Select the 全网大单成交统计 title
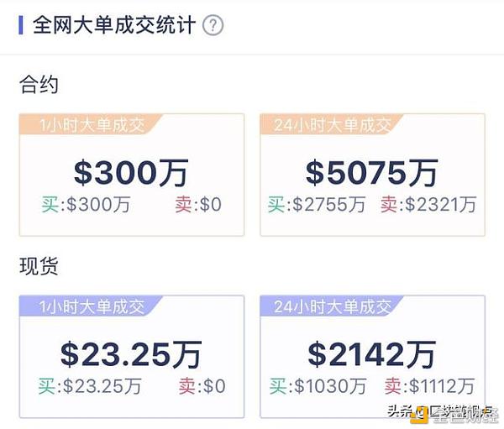The height and width of the screenshot is (429, 504). 114,25
